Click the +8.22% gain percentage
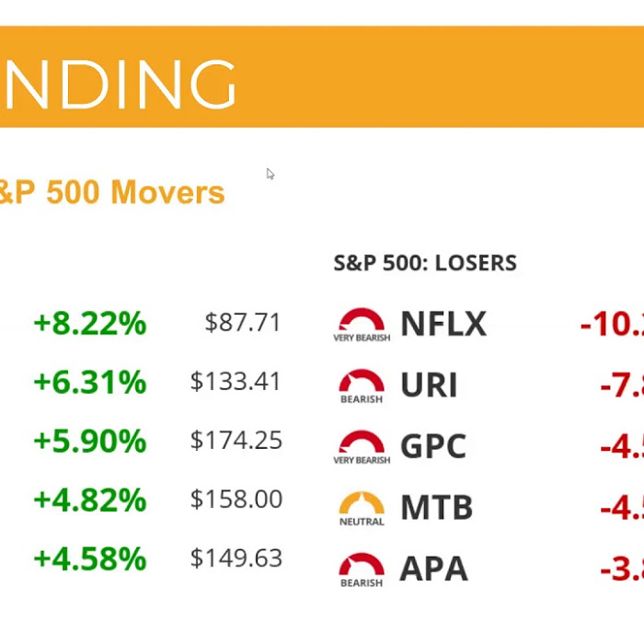The width and height of the screenshot is (644, 644). point(89,324)
